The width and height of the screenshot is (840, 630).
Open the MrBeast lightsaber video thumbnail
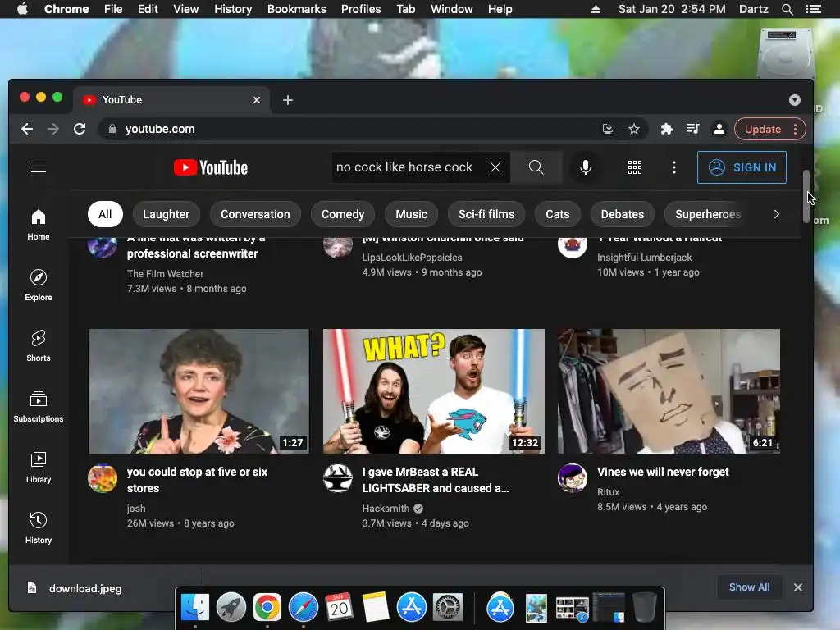click(x=434, y=391)
